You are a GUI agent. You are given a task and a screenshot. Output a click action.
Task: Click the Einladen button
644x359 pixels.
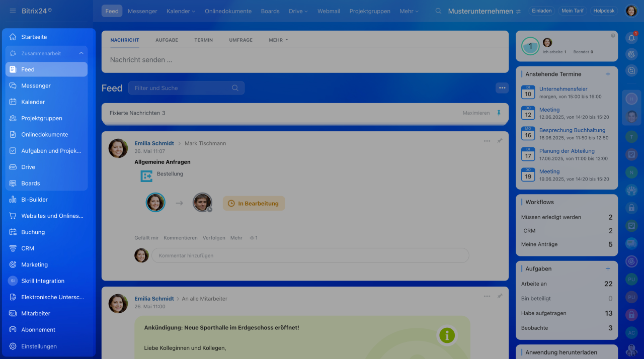[x=541, y=11]
